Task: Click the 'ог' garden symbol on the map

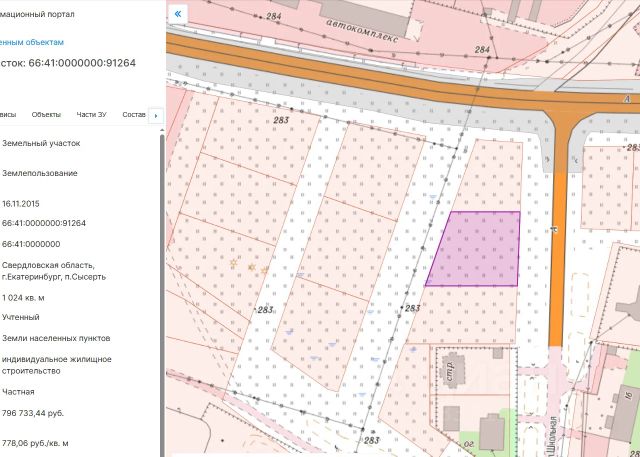Action: click(x=469, y=444)
